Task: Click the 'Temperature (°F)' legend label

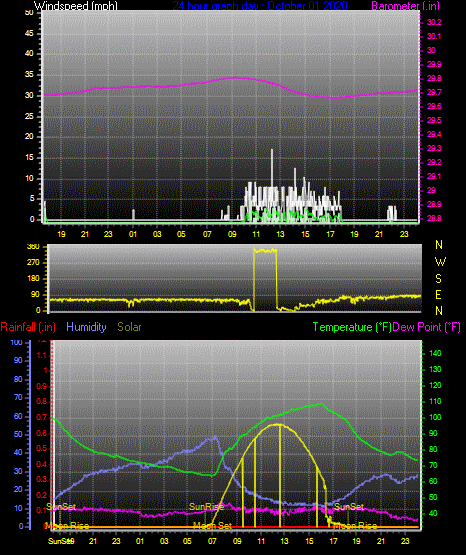Action: 352,327
